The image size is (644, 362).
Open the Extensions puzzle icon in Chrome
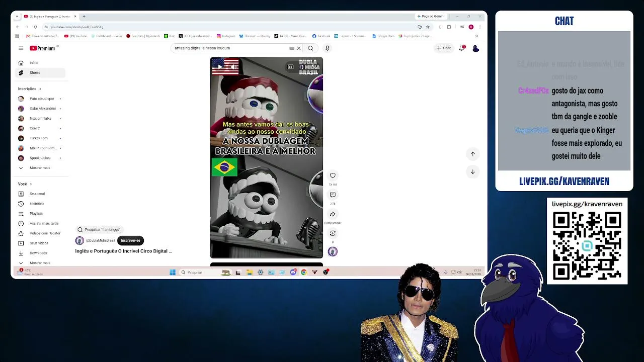[x=449, y=27]
